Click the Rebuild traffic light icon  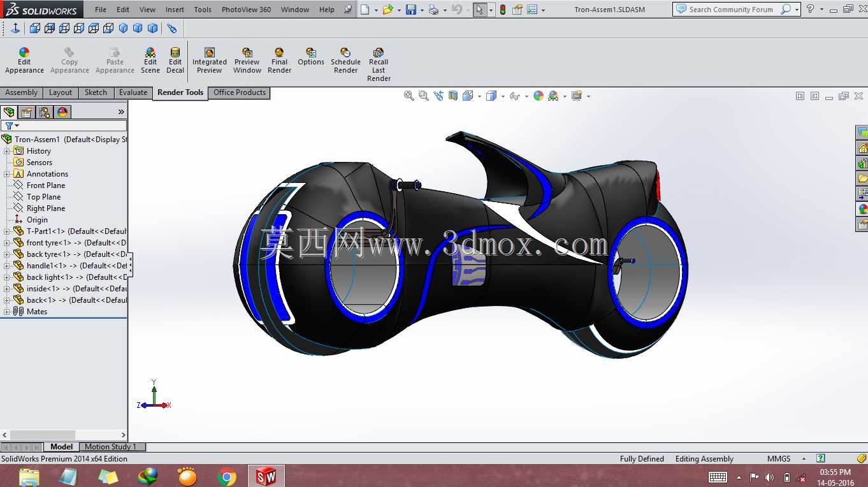pos(503,10)
